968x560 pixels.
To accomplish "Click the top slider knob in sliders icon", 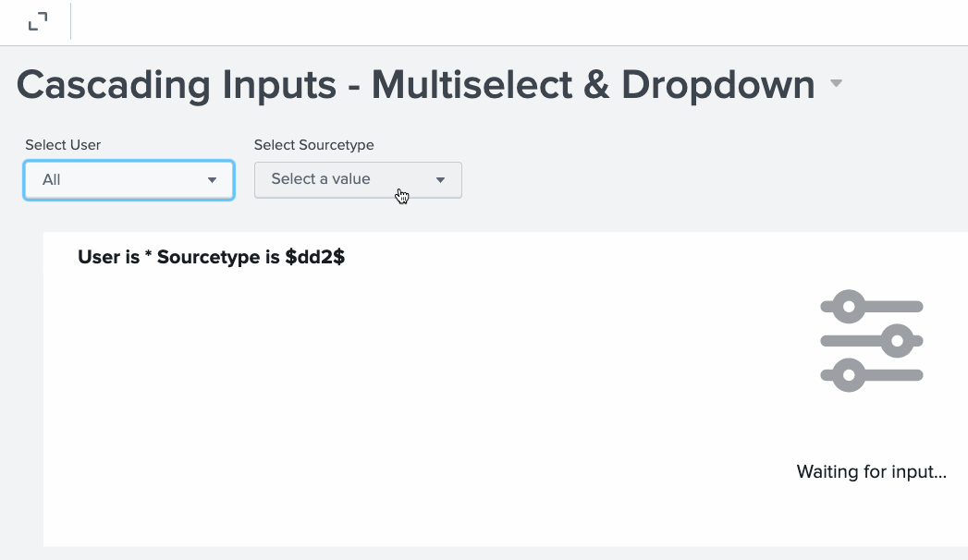I will pyautogui.click(x=850, y=306).
